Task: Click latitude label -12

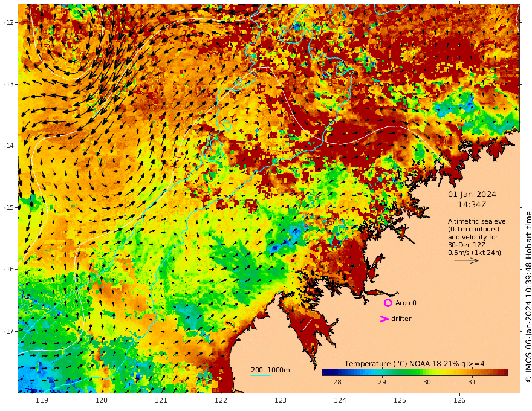Action: coord(10,22)
